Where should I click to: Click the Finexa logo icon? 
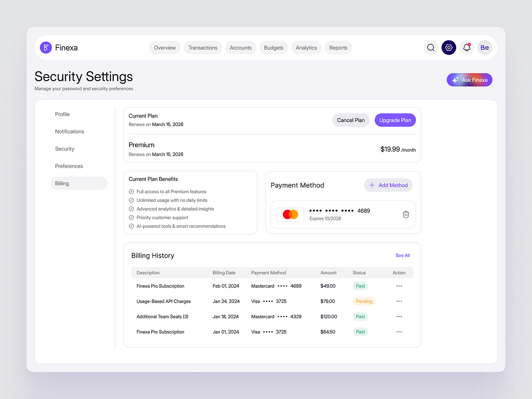click(x=46, y=47)
